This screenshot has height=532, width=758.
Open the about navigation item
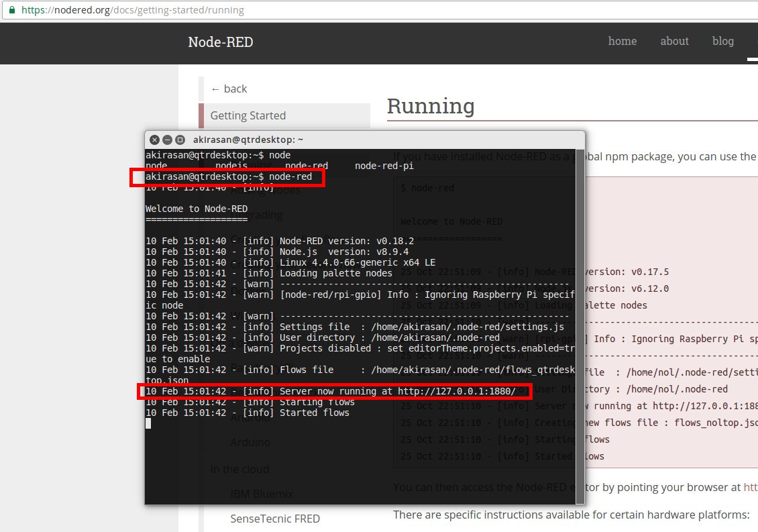[674, 41]
